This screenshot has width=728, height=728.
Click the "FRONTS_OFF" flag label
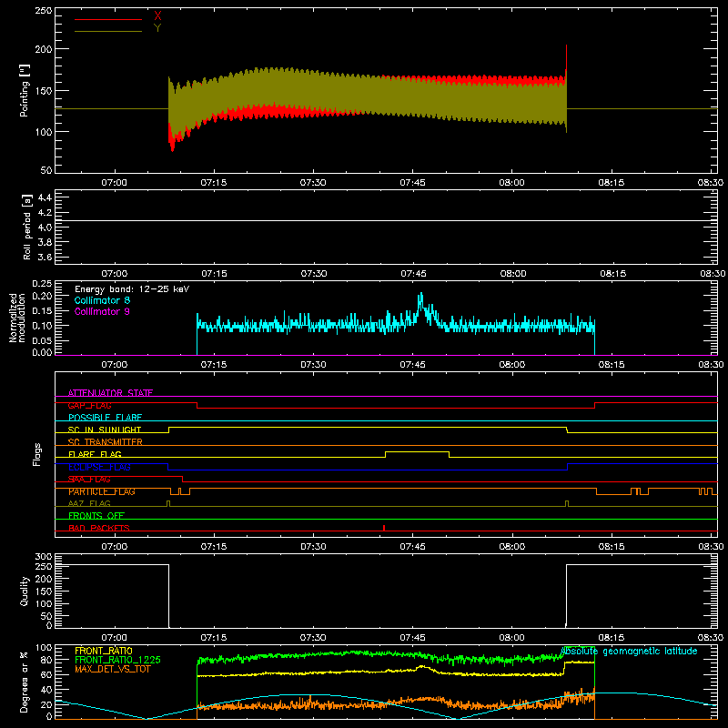[96, 515]
